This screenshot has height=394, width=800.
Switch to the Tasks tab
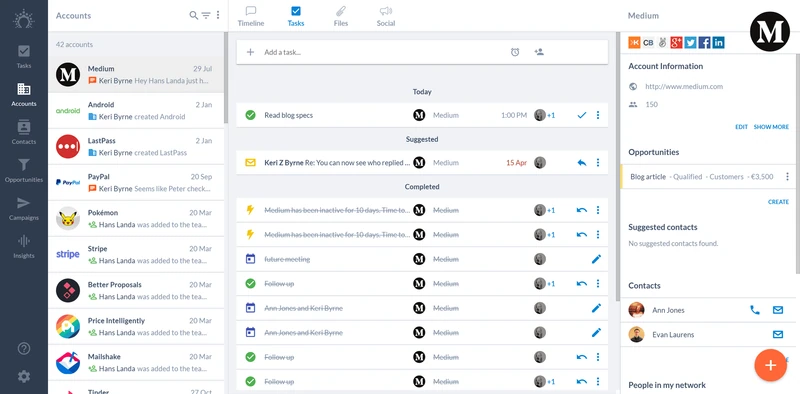tap(295, 16)
